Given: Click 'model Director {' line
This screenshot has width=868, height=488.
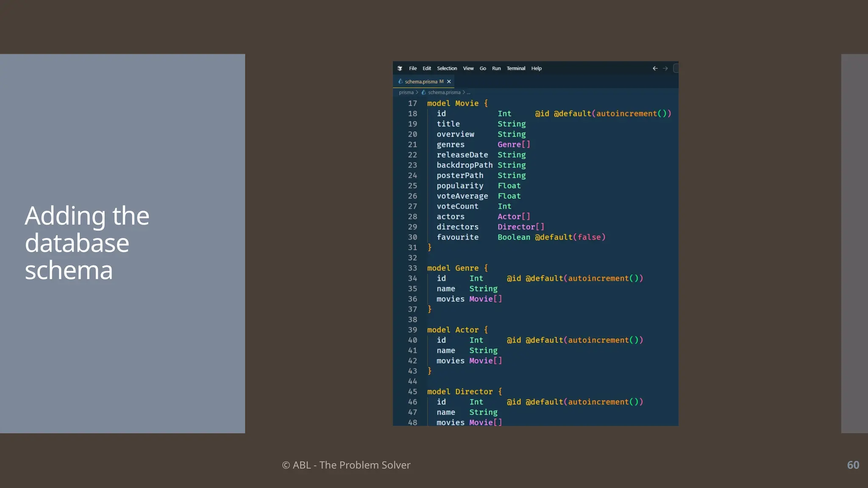Looking at the screenshot, I should pyautogui.click(x=465, y=392).
